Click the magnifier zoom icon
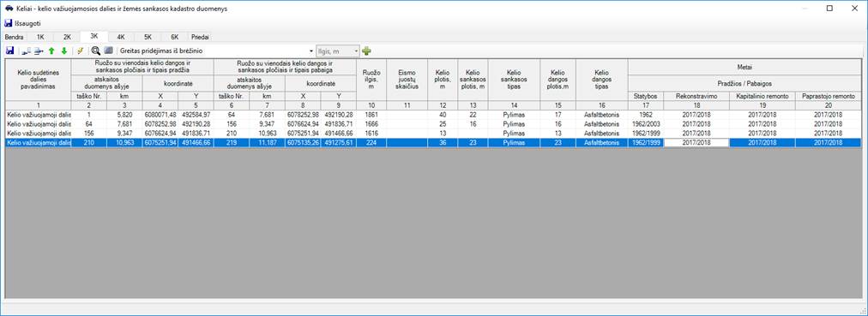The image size is (868, 316). 96,51
